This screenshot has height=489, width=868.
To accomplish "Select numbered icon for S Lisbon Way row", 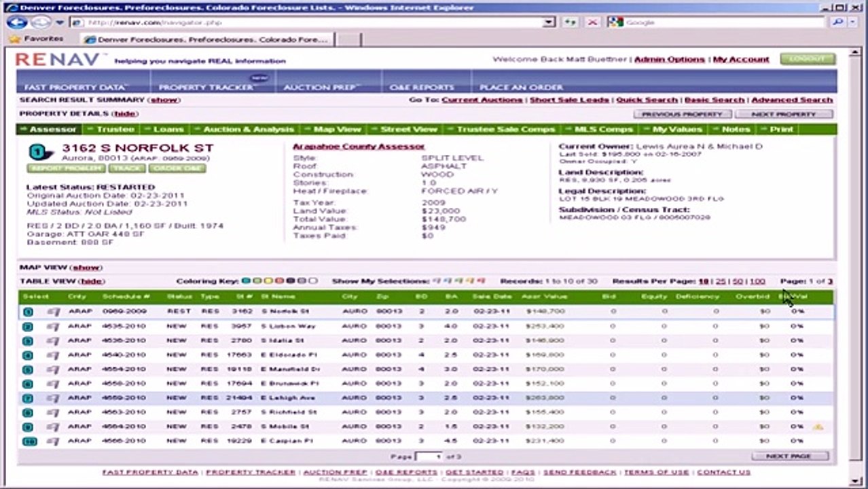I will (28, 327).
